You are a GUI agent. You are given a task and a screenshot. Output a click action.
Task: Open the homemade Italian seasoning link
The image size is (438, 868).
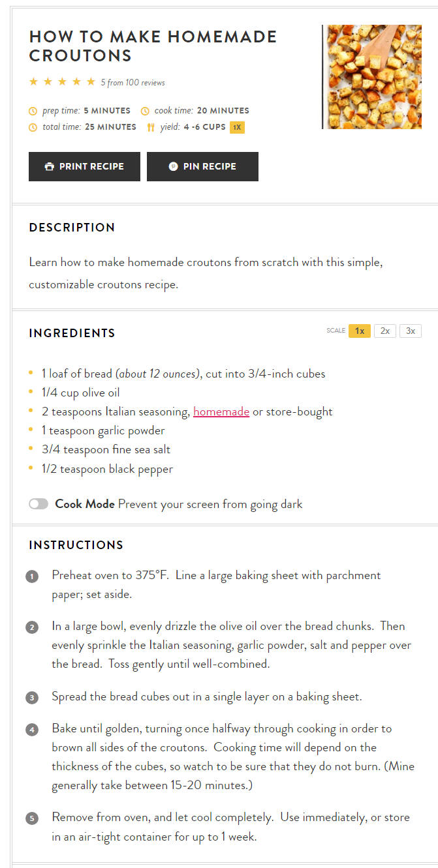tap(221, 412)
